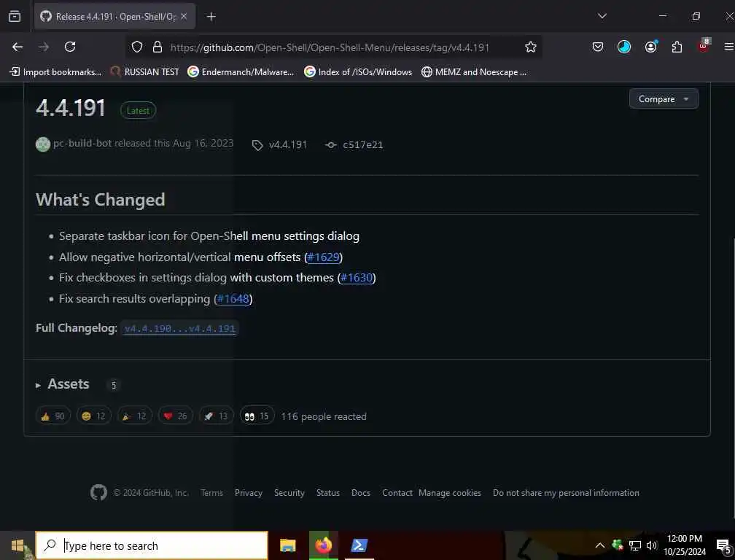Click the taskbar search box
Viewport: 735px width, 560px height.
tap(152, 545)
